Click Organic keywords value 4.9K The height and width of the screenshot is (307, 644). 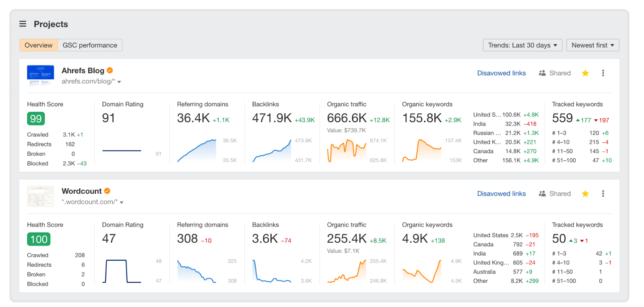click(x=415, y=239)
